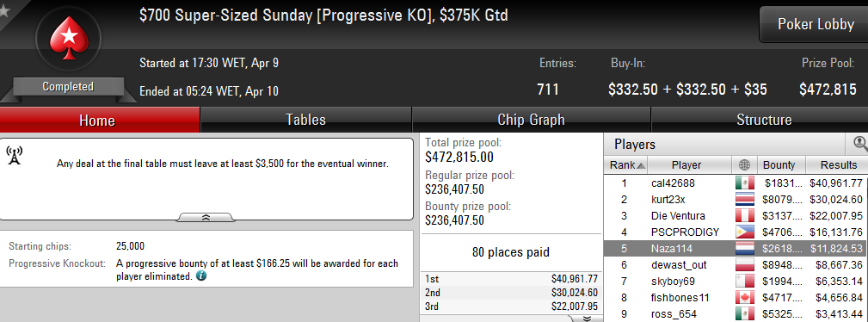The width and height of the screenshot is (868, 322).
Task: Collapse the announcement panel with the double chevron
Action: click(x=206, y=217)
